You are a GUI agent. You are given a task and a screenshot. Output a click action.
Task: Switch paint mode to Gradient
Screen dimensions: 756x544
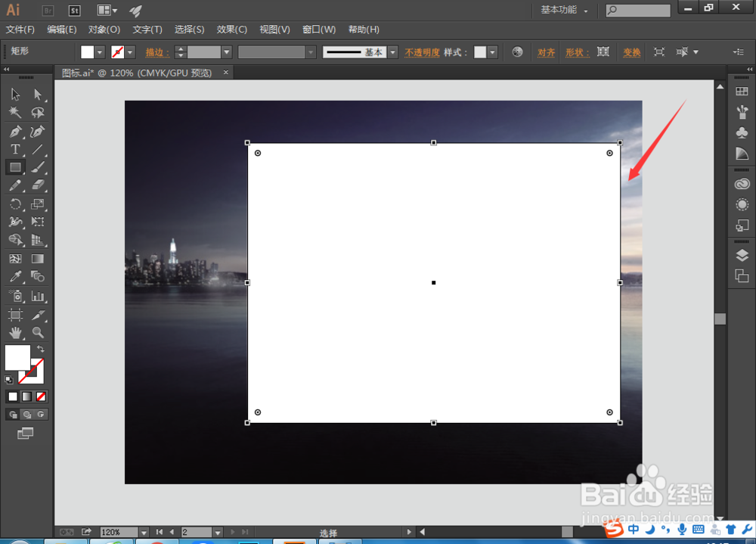coord(26,396)
